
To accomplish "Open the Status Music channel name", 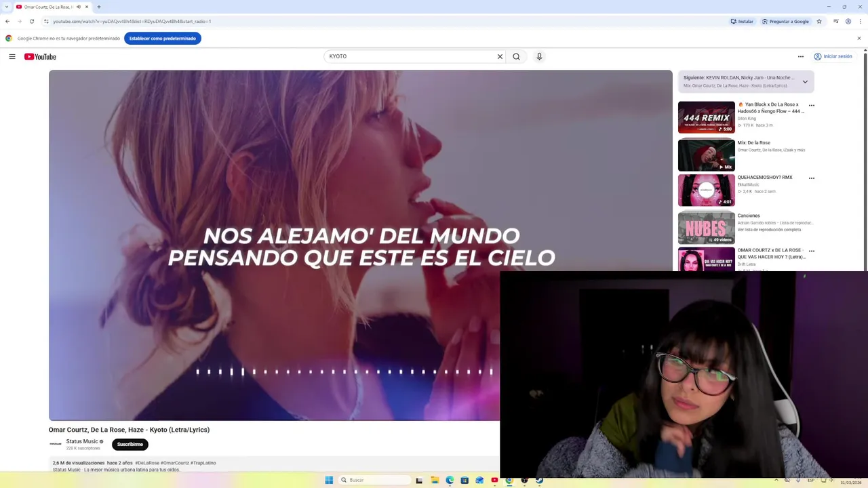I will pyautogui.click(x=82, y=441).
